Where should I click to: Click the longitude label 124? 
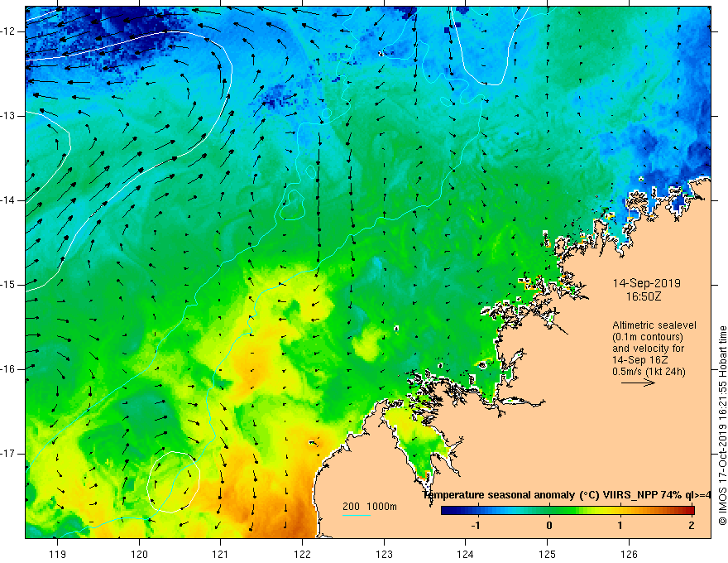coord(465,554)
